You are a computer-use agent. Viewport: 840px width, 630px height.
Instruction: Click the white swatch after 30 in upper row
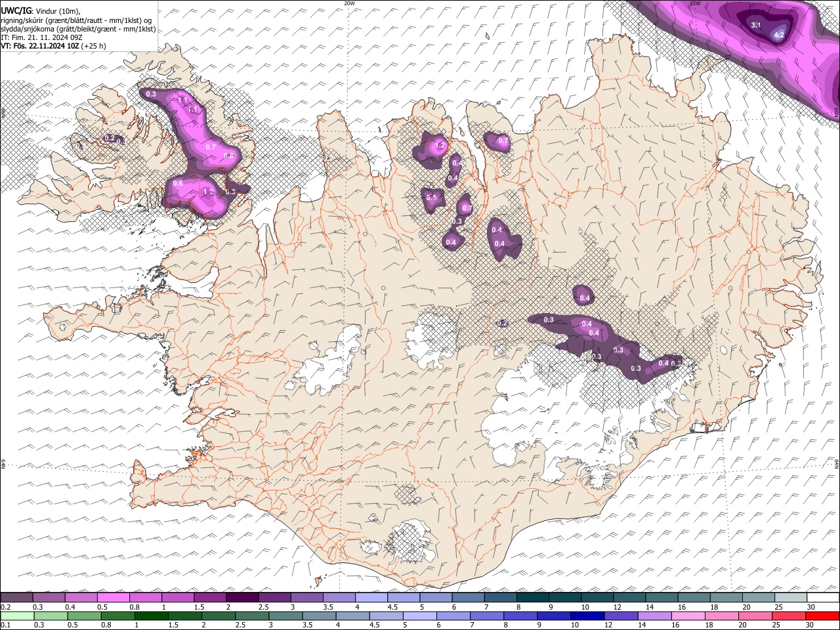tap(823, 598)
